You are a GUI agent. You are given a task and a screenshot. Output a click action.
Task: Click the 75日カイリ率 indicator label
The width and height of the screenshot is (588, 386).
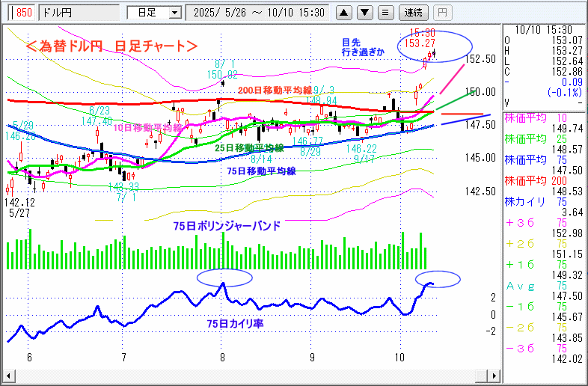(x=236, y=324)
